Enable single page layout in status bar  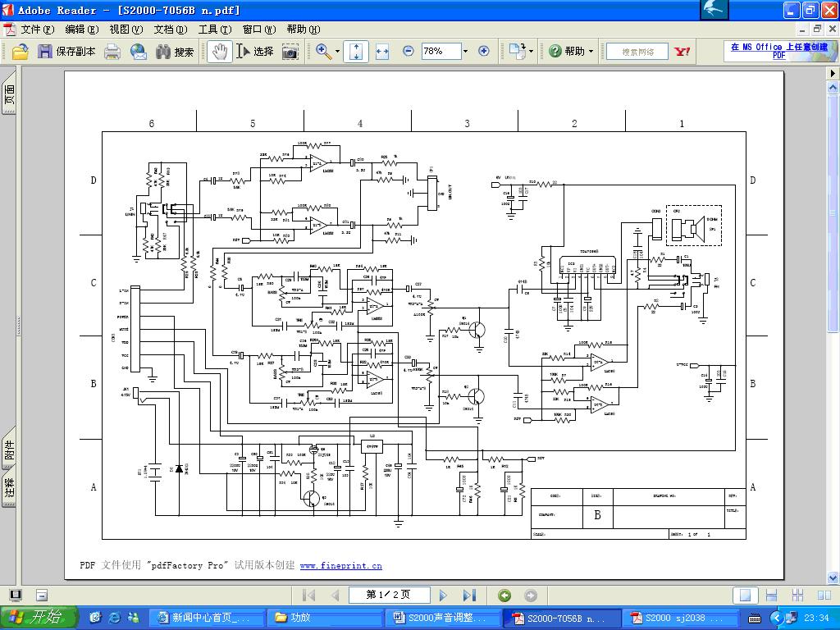pos(745,596)
